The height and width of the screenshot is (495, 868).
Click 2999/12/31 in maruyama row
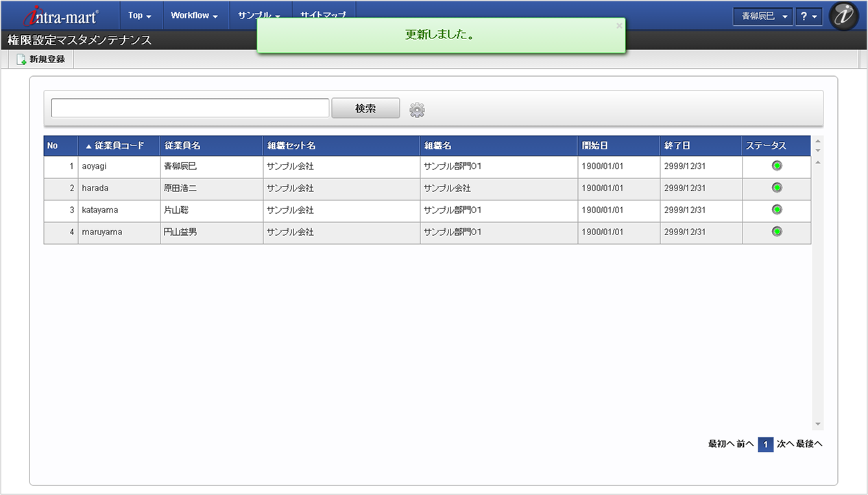(x=685, y=232)
